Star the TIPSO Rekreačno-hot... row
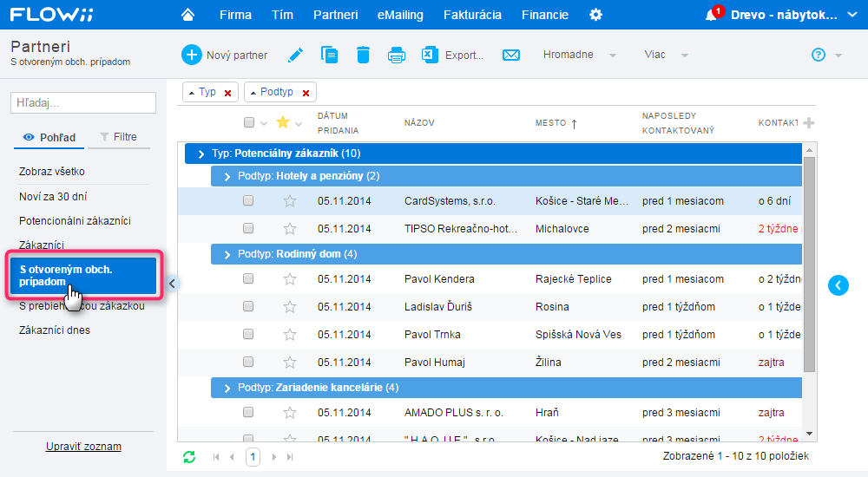Image resolution: width=868 pixels, height=477 pixels. (290, 229)
